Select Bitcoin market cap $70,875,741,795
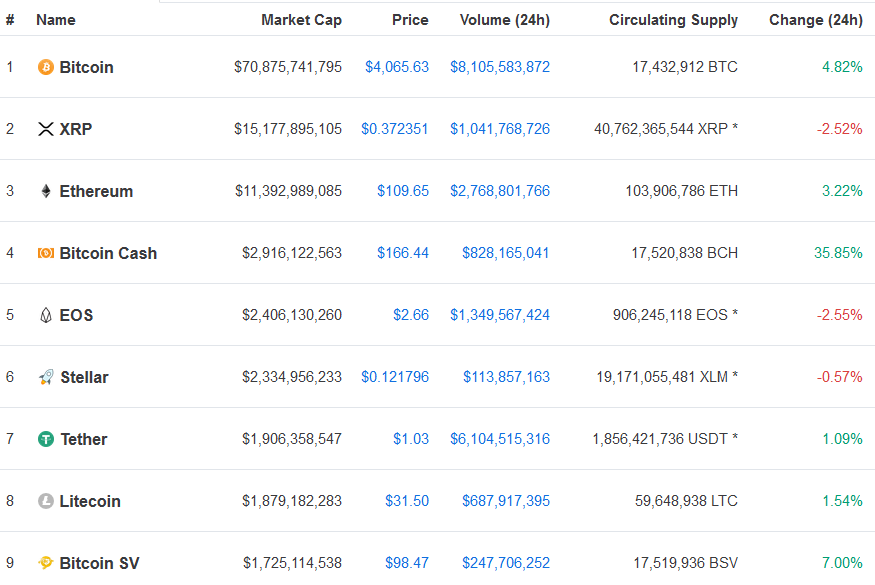Image resolution: width=875 pixels, height=585 pixels. pyautogui.click(x=288, y=67)
